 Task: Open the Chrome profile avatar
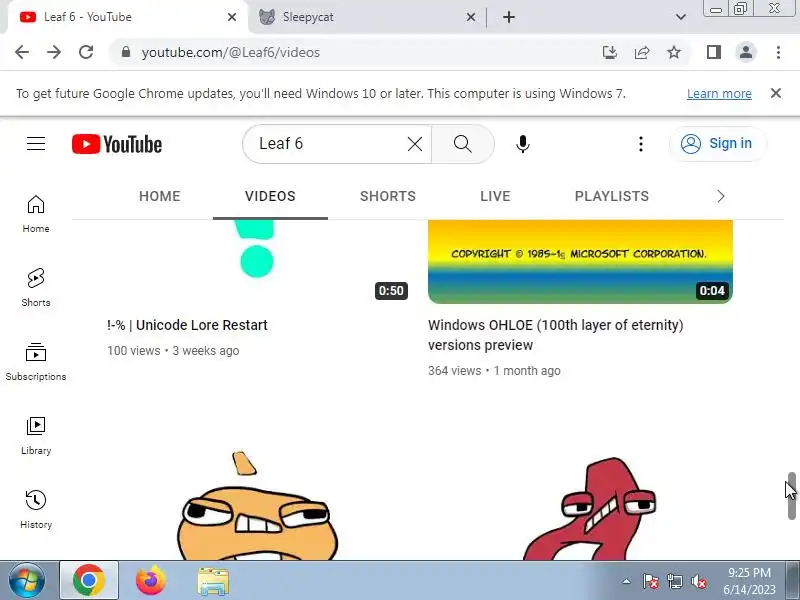[x=745, y=52]
